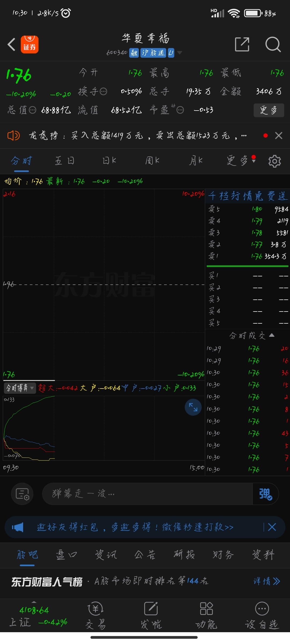Open the search magnifier icon
Viewport: 290px width, 644px height.
273,44
